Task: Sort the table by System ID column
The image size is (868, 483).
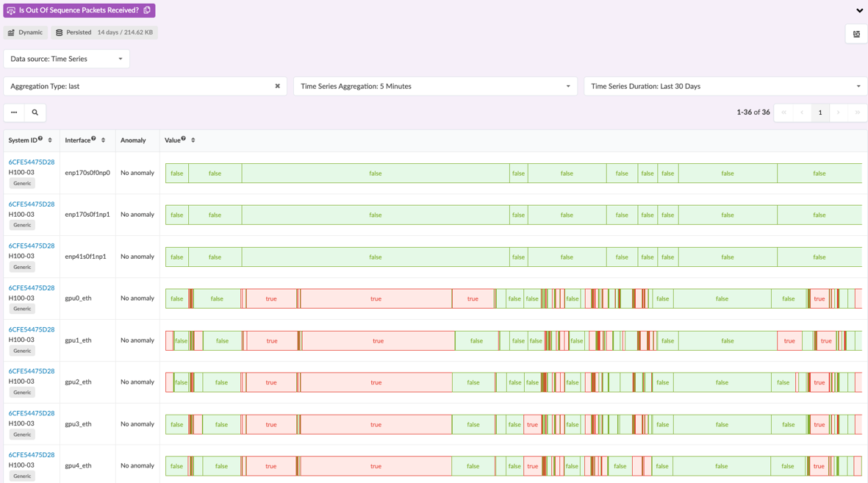Action: point(50,140)
